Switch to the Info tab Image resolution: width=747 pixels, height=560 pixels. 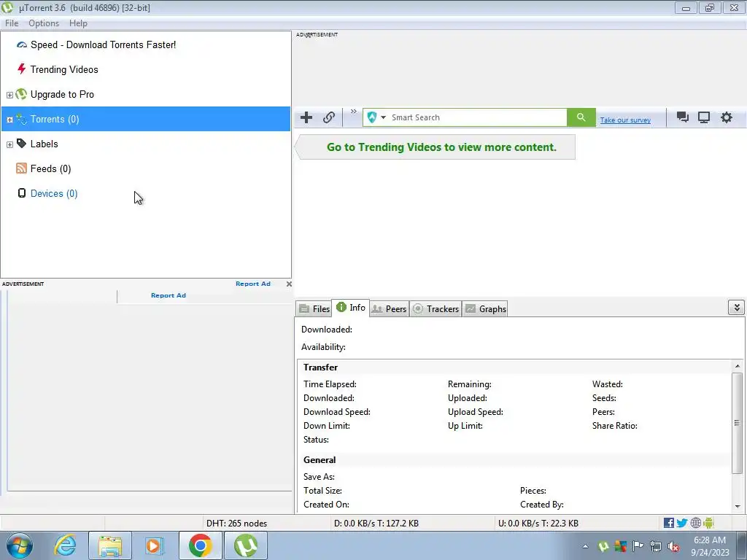(351, 308)
